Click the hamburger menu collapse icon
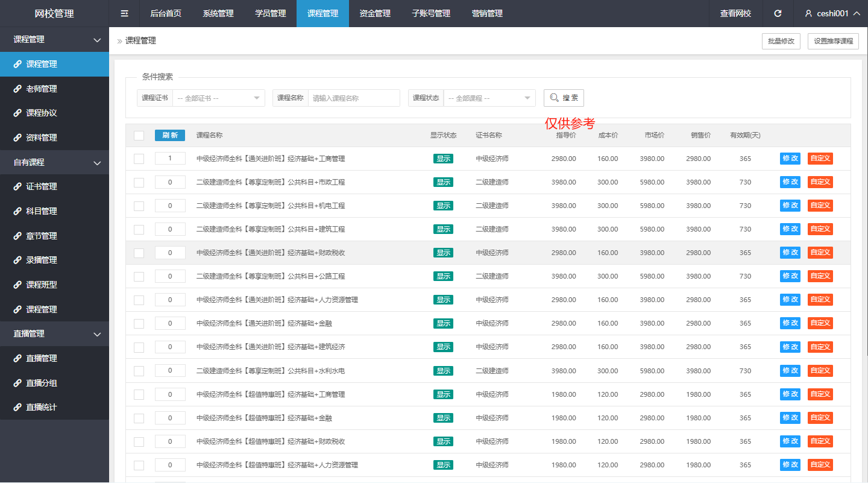This screenshot has width=868, height=483. click(125, 13)
